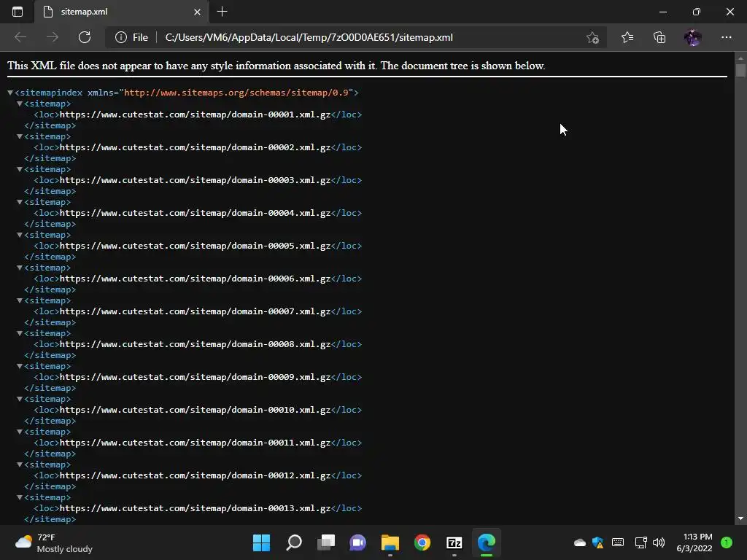Collapse the root sitemapindex node
The image size is (747, 560).
pyautogui.click(x=10, y=93)
